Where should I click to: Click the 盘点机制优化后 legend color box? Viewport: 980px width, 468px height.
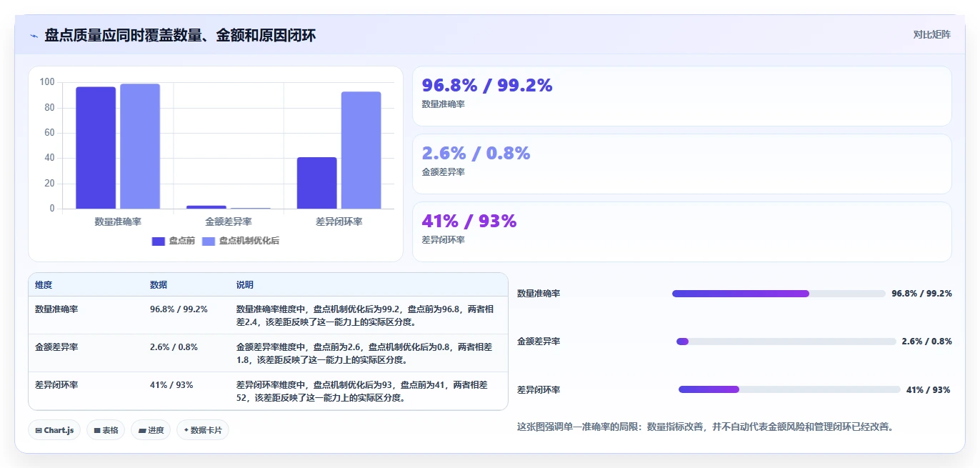209,242
